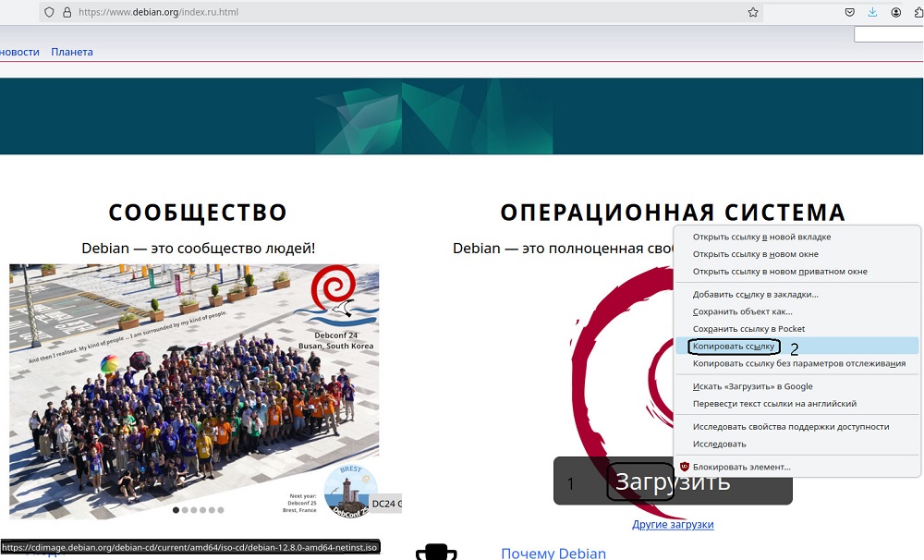Select Искать «Загрузить» в Google
The width and height of the screenshot is (924, 560).
pyautogui.click(x=796, y=386)
